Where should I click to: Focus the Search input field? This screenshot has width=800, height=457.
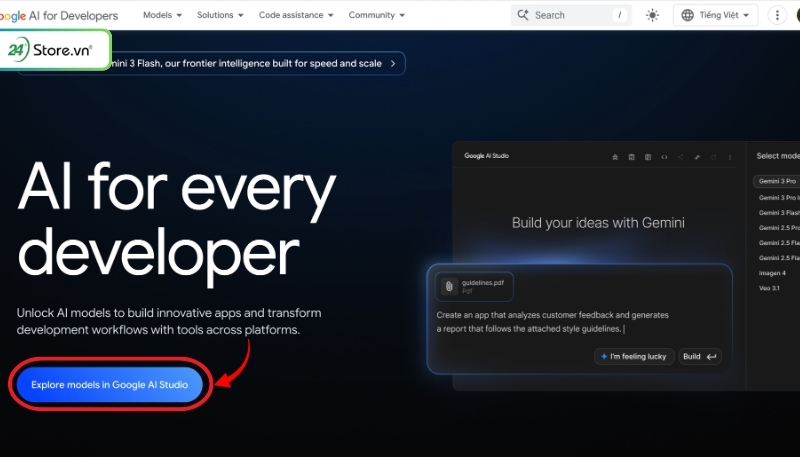(571, 15)
